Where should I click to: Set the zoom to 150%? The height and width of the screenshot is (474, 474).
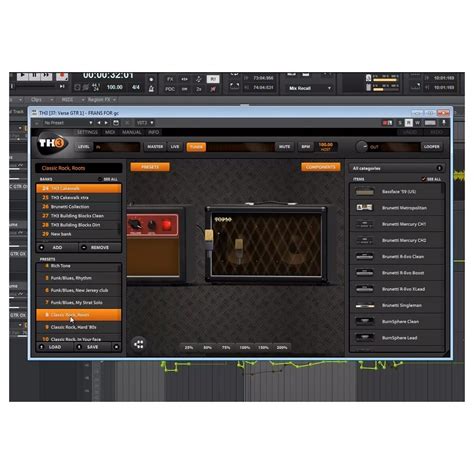pyautogui.click(x=263, y=347)
